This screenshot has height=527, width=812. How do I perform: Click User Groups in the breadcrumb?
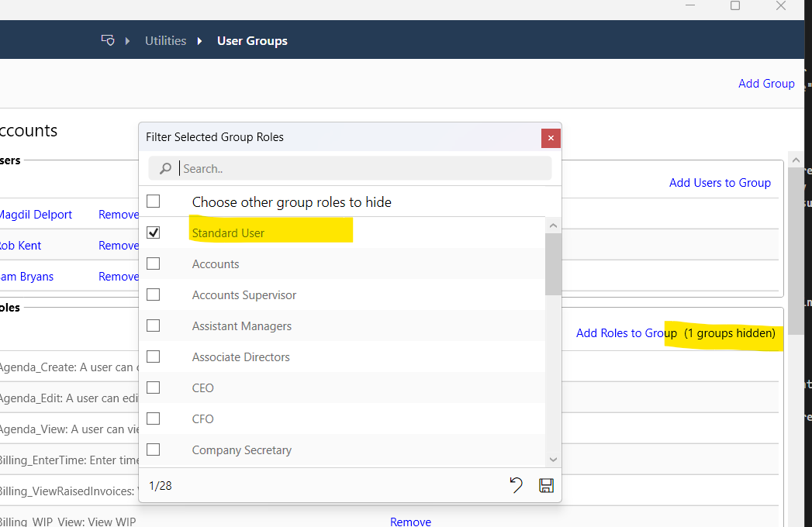[x=252, y=41]
